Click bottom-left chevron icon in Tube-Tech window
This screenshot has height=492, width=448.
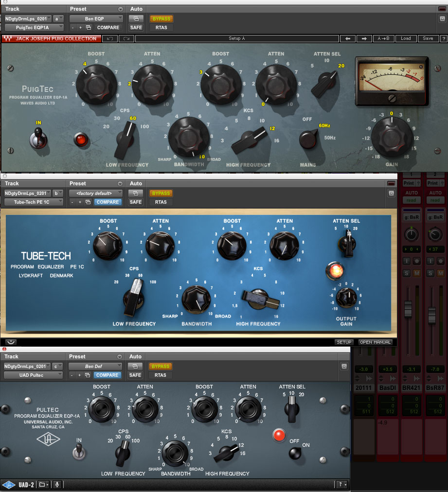tap(11, 342)
